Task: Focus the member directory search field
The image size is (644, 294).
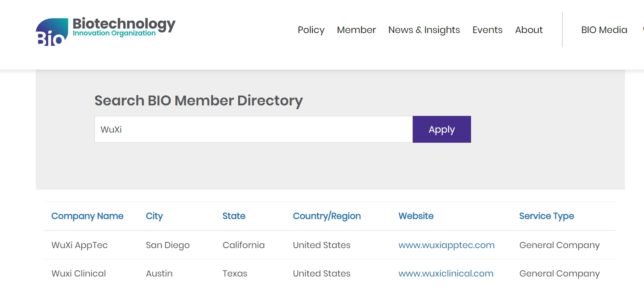Action: [253, 129]
